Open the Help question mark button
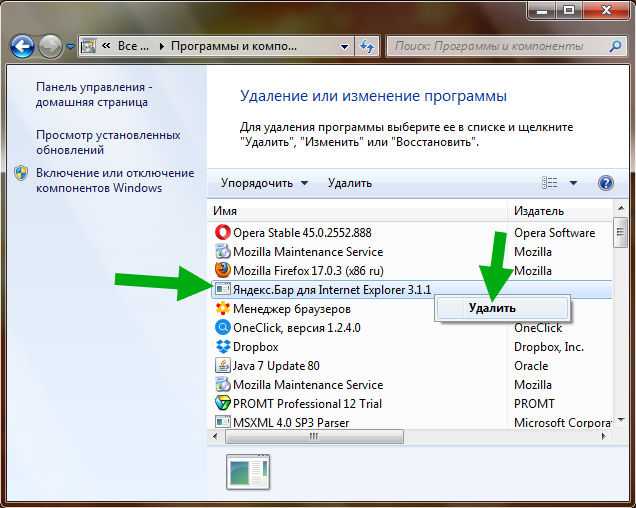Image resolution: width=636 pixels, height=508 pixels. click(x=605, y=183)
